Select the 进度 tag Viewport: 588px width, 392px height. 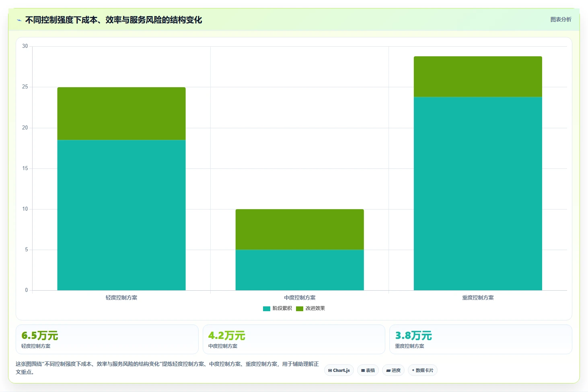(x=393, y=370)
